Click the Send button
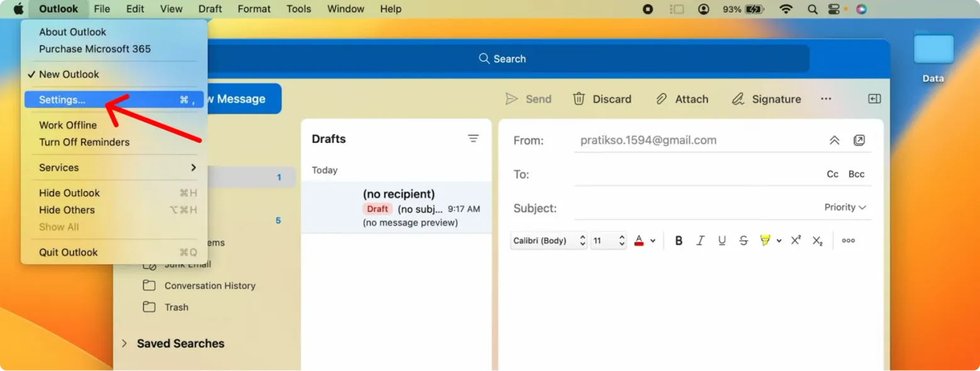This screenshot has height=371, width=980. (x=528, y=99)
